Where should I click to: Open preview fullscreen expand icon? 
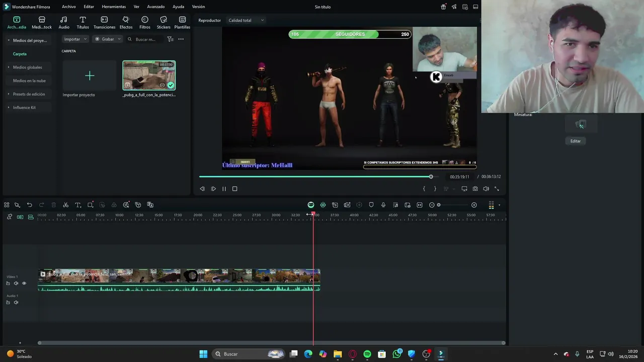tap(497, 189)
